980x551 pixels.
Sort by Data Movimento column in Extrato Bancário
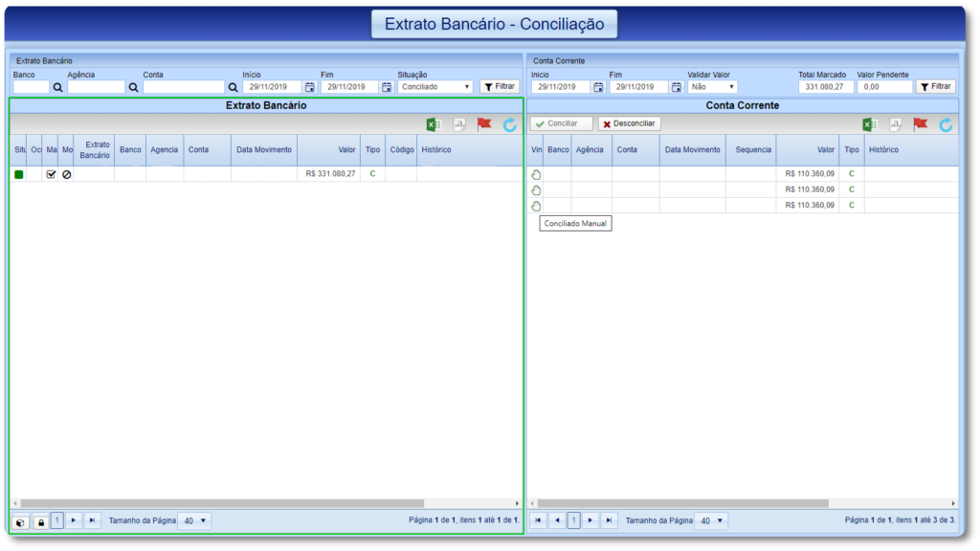pos(264,150)
